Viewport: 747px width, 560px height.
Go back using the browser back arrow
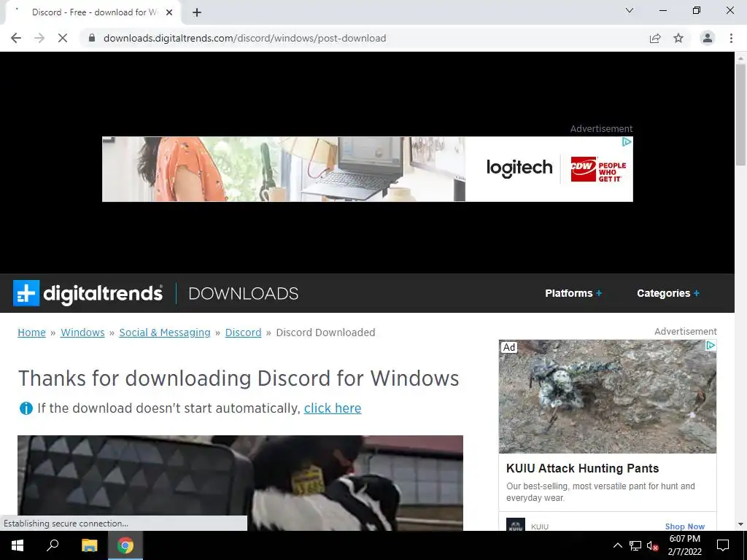pyautogui.click(x=16, y=38)
